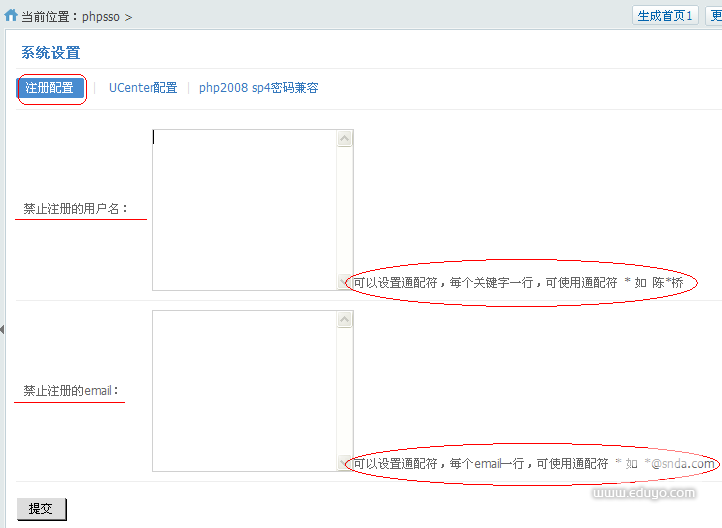Open the php2008 sp4密码兼容 tab
The height and width of the screenshot is (528, 722).
tap(258, 88)
